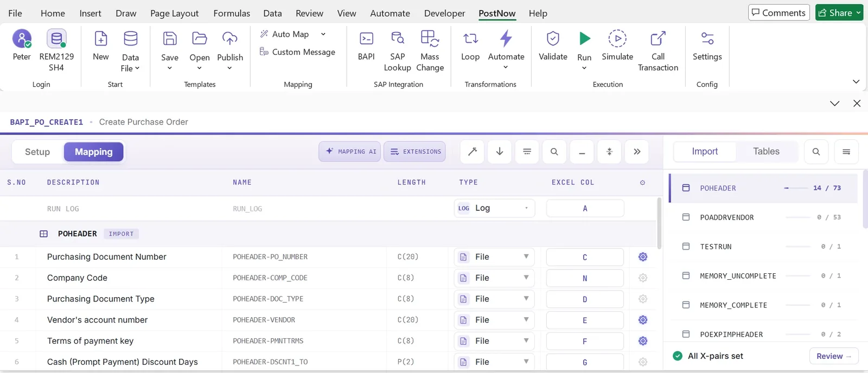The height and width of the screenshot is (373, 868).
Task: Open type dropdown for Company Code
Action: 494,278
